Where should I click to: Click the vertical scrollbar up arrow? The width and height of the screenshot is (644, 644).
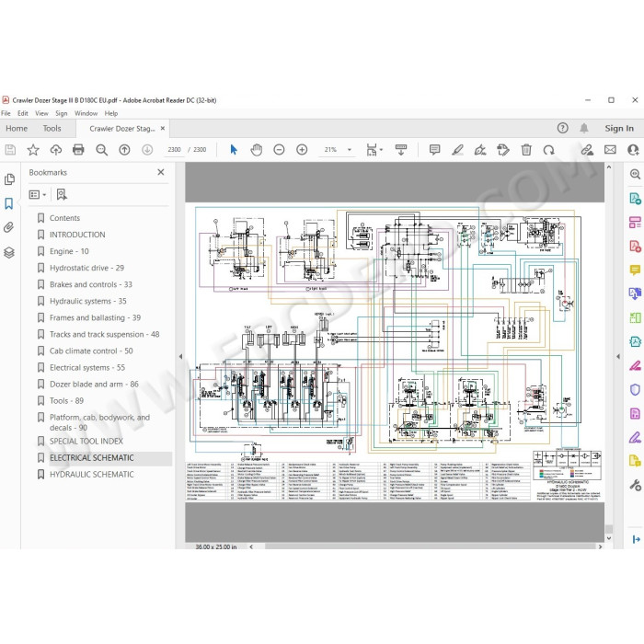point(609,167)
